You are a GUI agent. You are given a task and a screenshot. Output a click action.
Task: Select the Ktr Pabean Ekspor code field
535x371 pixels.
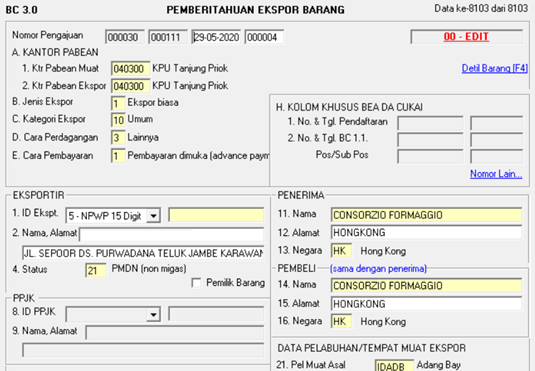pyautogui.click(x=130, y=86)
